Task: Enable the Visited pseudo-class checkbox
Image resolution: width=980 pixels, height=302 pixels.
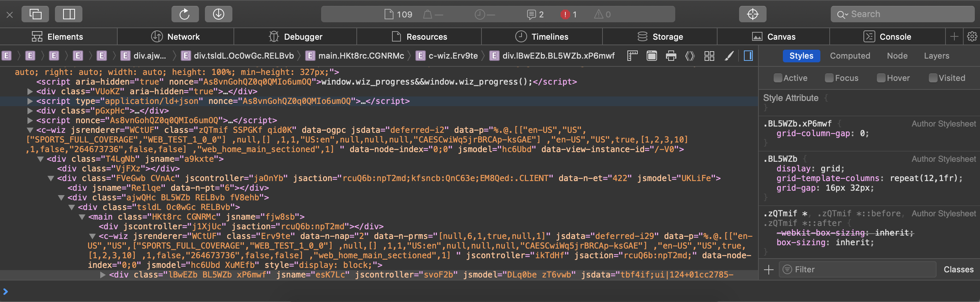Action: tap(932, 78)
